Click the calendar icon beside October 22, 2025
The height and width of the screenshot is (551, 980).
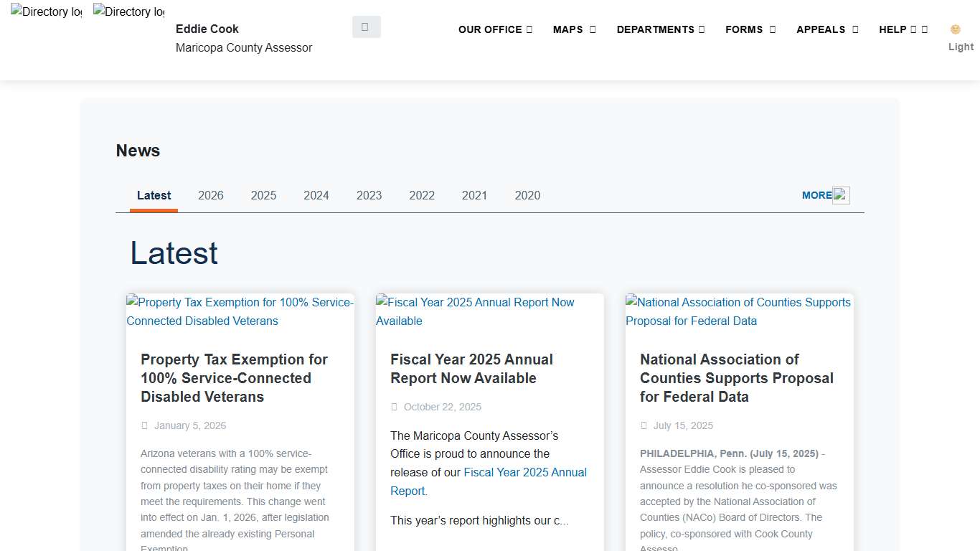(x=394, y=407)
